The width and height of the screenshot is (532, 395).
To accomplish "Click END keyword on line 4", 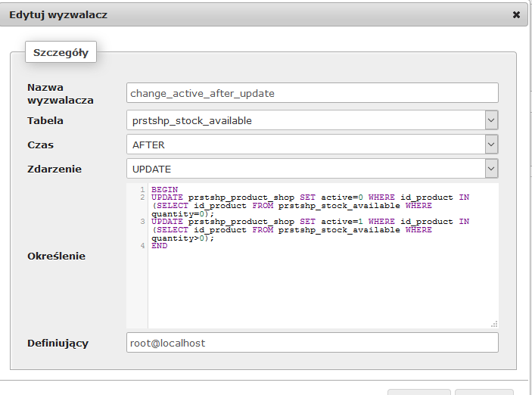I will coord(159,246).
